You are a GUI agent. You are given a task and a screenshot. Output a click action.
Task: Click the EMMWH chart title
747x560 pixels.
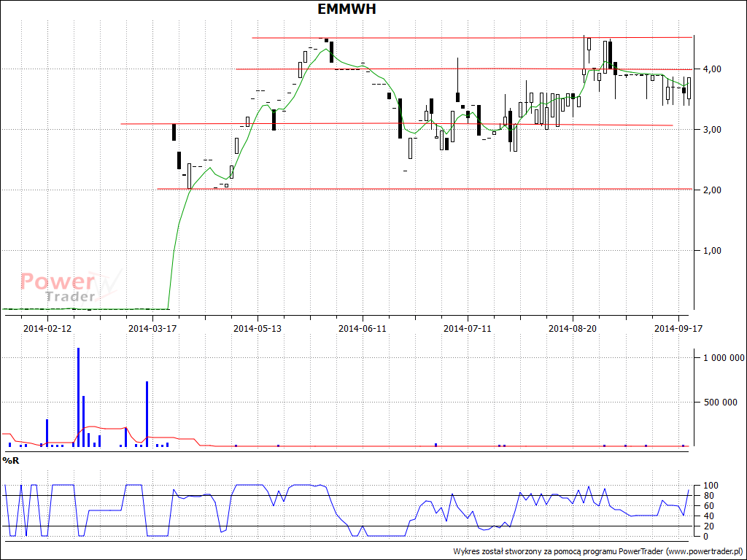point(347,9)
